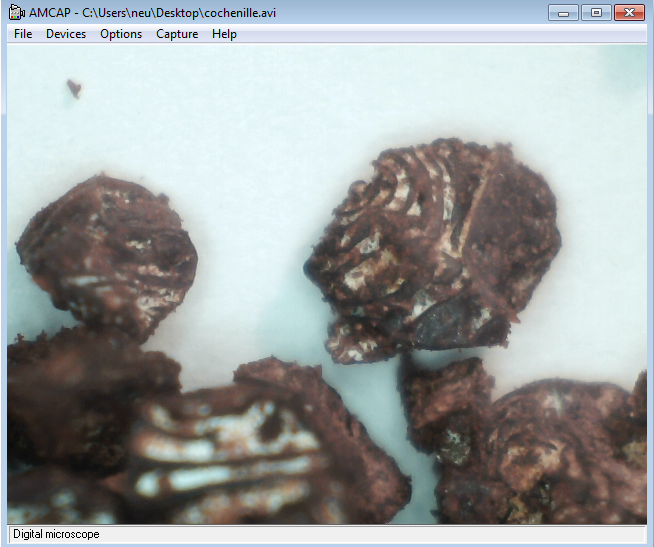Viewport: 654px width, 547px height.
Task: Click the large striped specimen at center-right of preview
Action: coord(440,245)
